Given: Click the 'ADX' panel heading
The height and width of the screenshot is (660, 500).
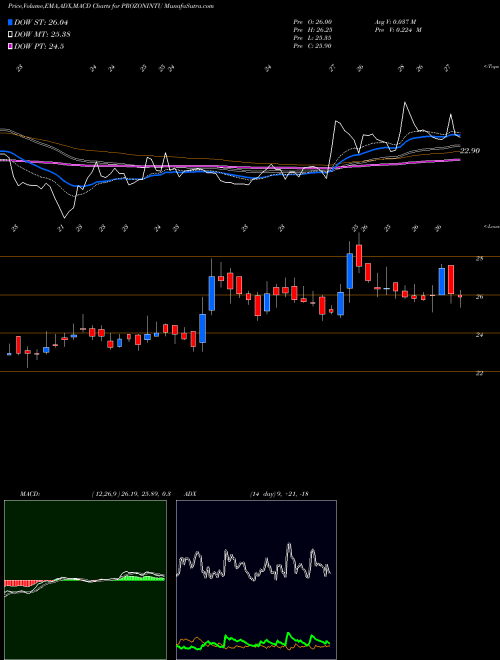Looking at the screenshot, I should pyautogui.click(x=191, y=494).
